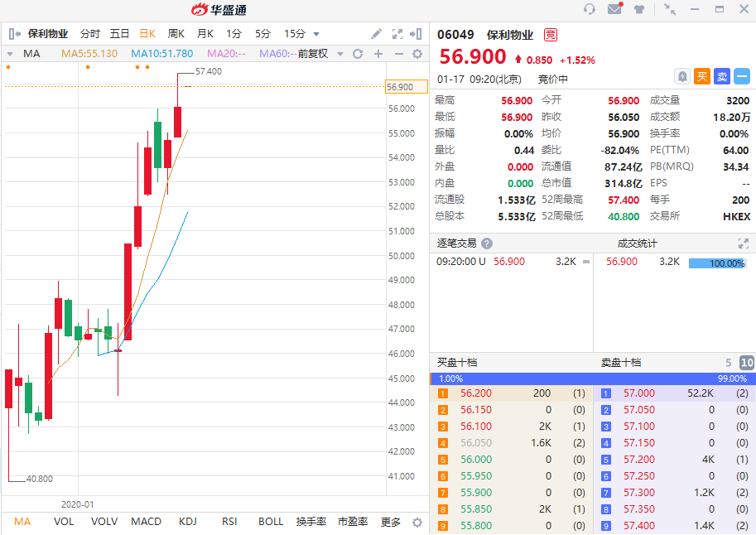This screenshot has height=535, width=756.
Task: Select the BOLL indicator
Action: click(x=271, y=522)
